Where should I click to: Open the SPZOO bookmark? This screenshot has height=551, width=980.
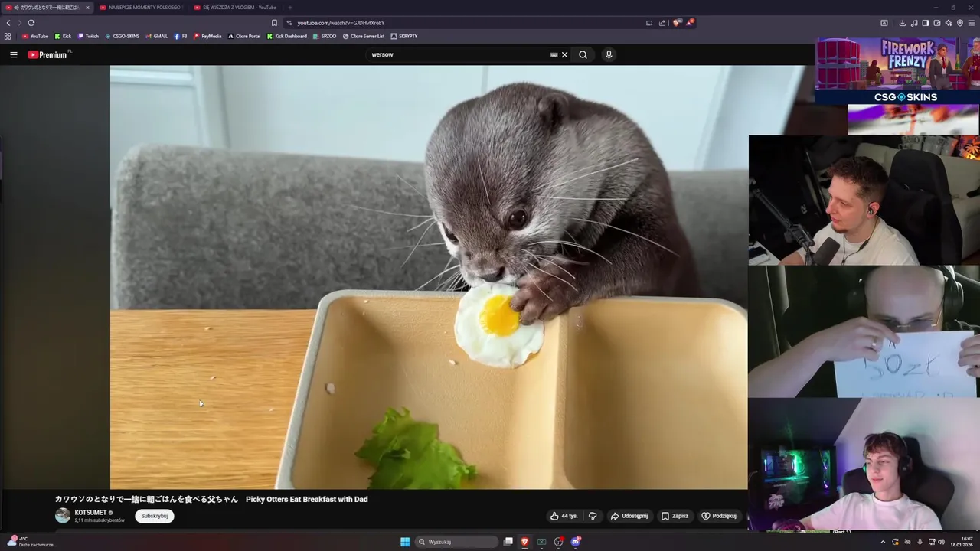[x=325, y=36]
